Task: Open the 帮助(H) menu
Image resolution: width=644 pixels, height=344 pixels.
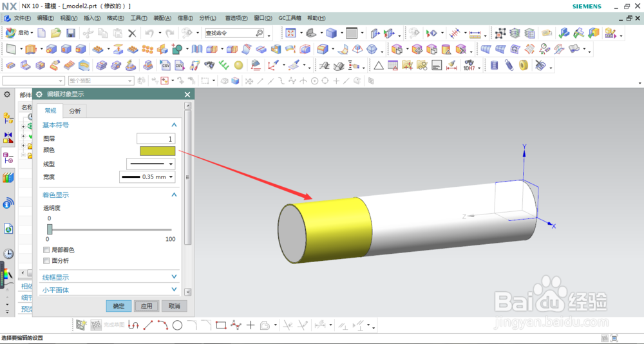Action: pyautogui.click(x=316, y=18)
